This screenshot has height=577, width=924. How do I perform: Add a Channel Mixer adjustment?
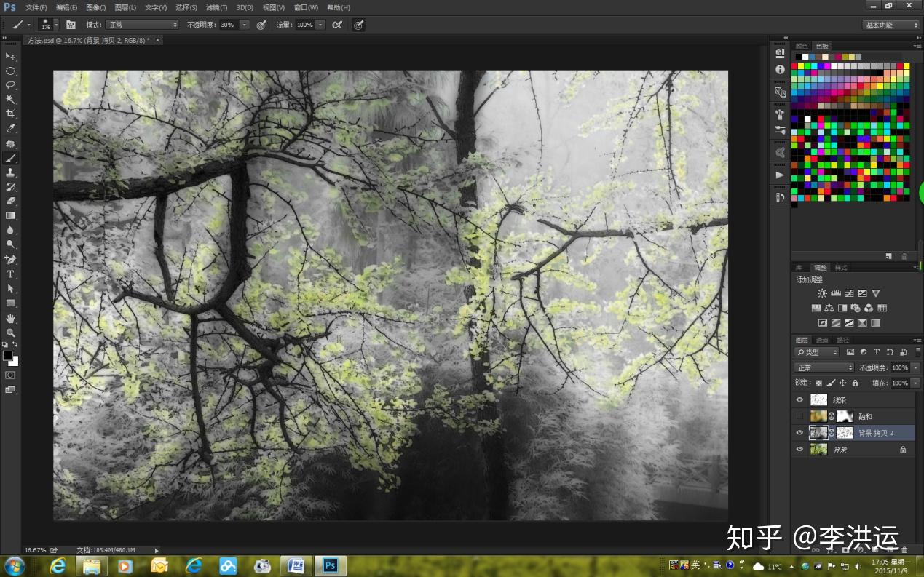[869, 309]
